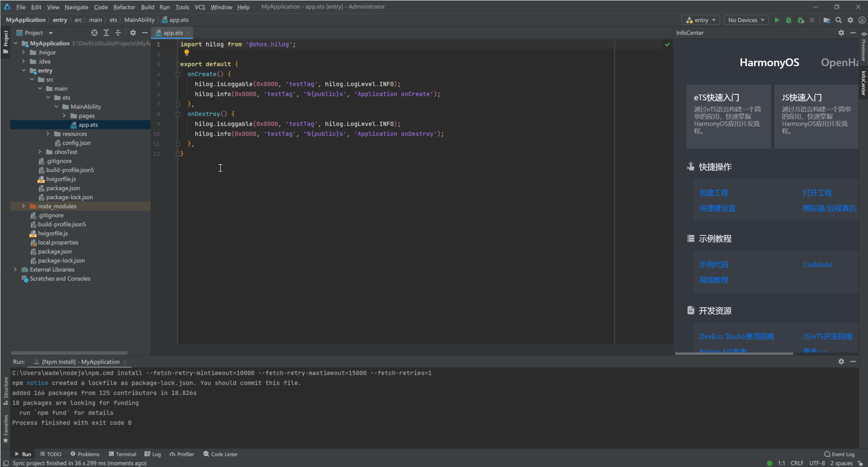Open the VCS menu
The image size is (868, 467).
[x=200, y=7]
